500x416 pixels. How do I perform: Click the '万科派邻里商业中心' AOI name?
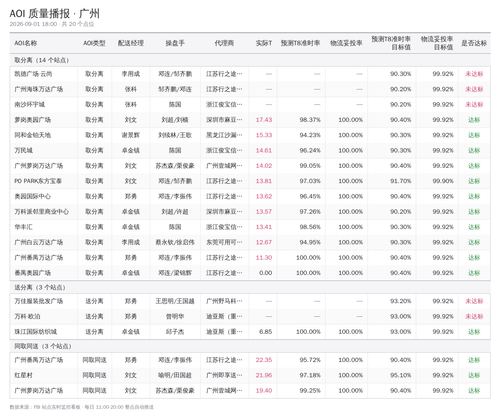pos(42,212)
